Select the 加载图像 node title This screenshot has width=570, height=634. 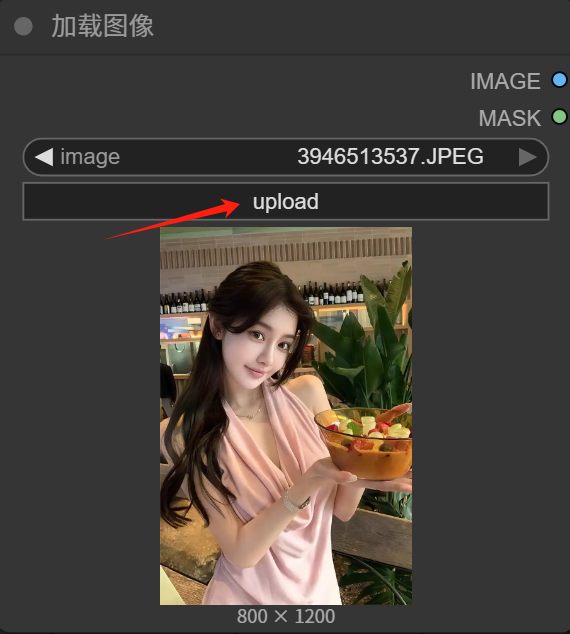103,26
